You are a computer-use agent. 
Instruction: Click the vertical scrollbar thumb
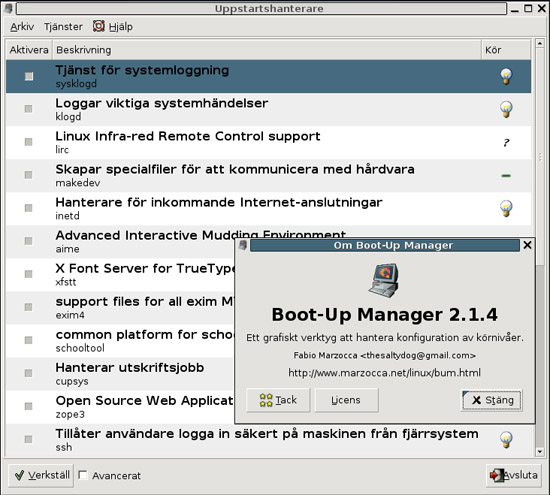pos(539,157)
